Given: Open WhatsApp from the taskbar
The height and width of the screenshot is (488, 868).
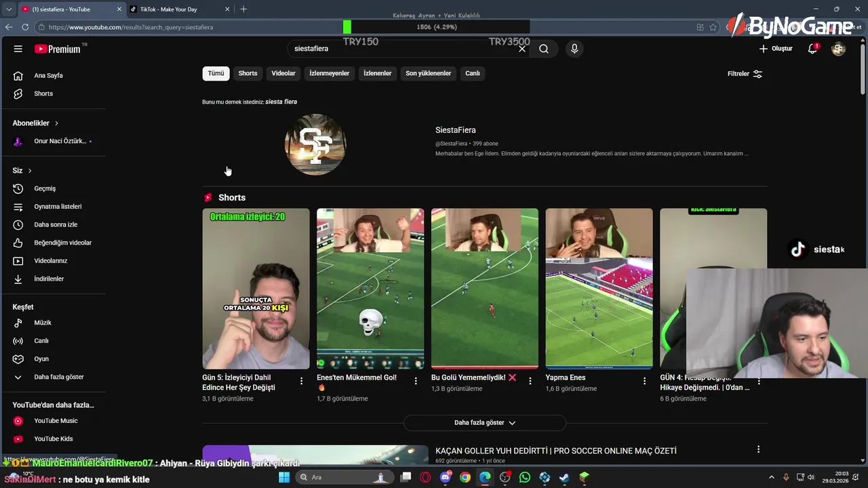Looking at the screenshot, I should coord(525,477).
